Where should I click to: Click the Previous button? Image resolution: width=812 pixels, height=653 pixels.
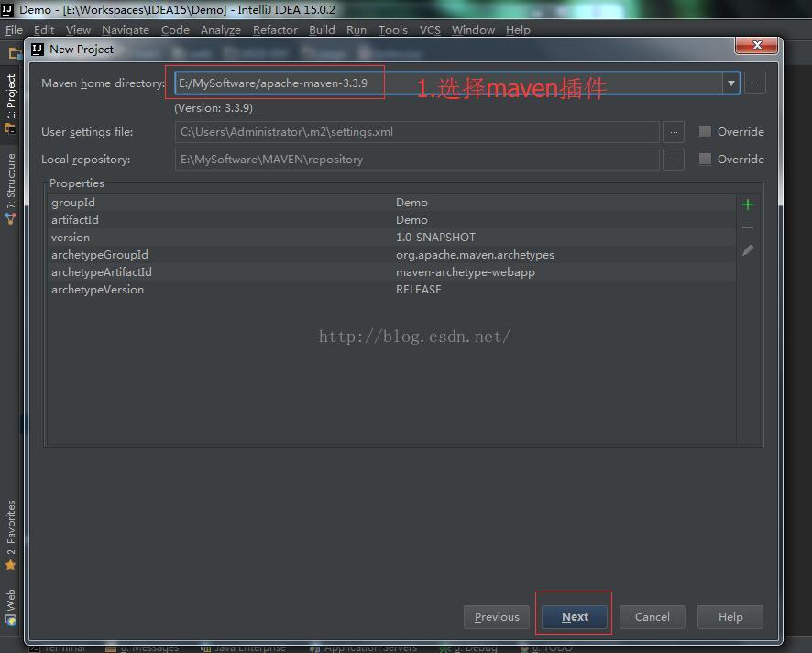[497, 616]
